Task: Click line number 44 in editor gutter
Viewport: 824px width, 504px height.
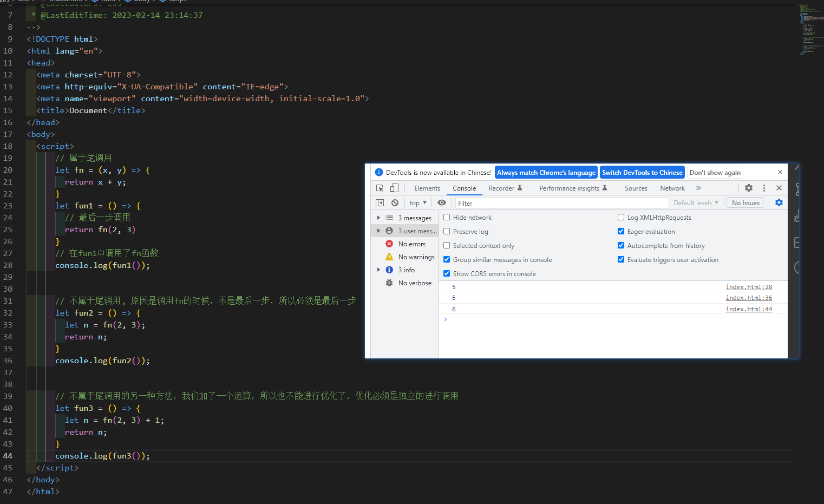Action: (8, 456)
